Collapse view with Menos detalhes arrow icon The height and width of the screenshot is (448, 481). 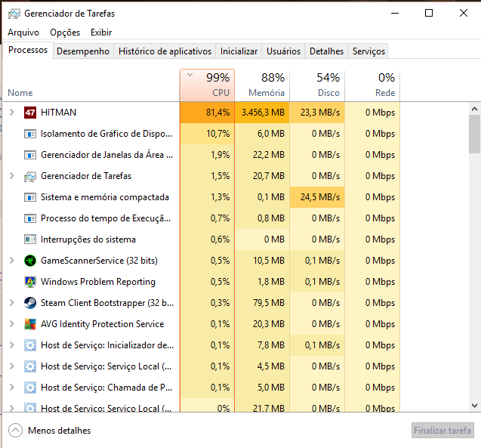[x=15, y=431]
